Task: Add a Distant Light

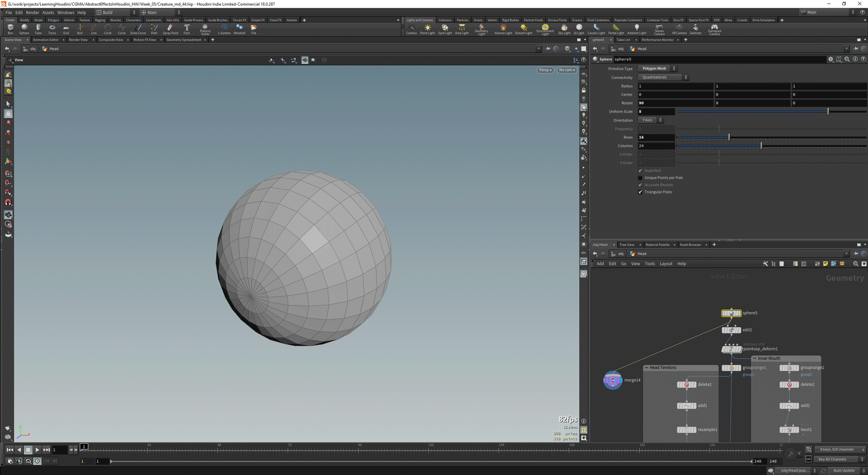Action: [524, 29]
